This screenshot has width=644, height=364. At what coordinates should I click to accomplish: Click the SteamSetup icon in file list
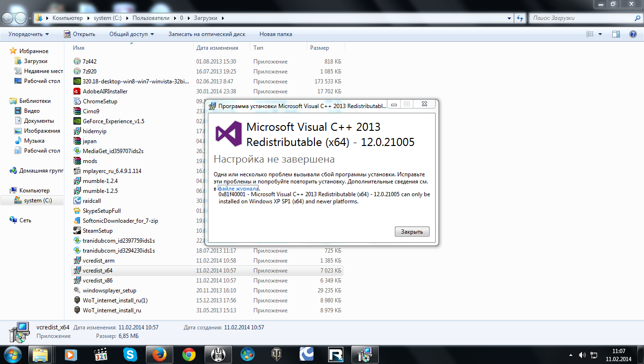click(x=78, y=230)
